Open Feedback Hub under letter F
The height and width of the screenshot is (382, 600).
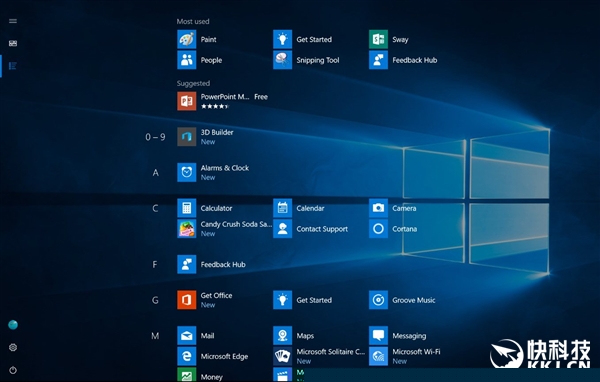point(187,264)
